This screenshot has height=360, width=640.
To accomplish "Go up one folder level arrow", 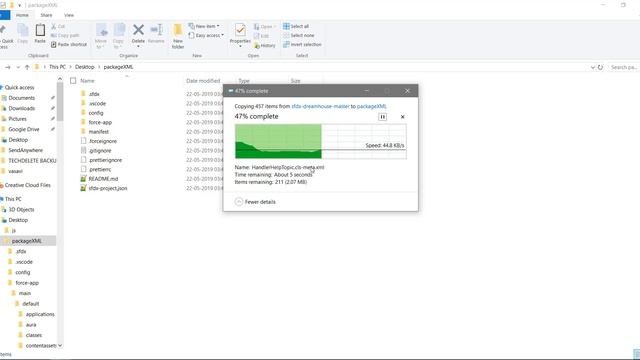I will 27,67.
